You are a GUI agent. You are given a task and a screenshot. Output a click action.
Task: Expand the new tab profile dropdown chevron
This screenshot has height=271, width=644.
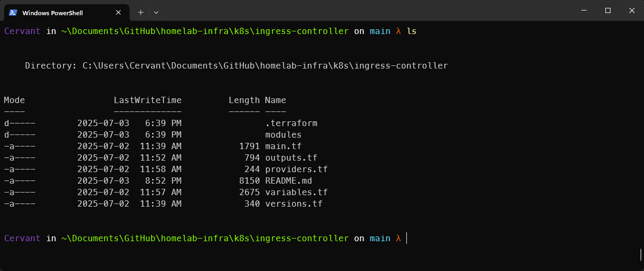pos(156,12)
